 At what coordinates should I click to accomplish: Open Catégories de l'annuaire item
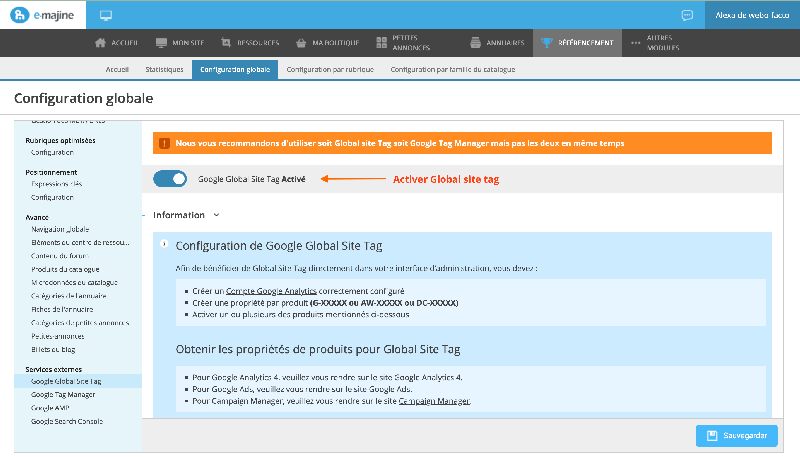pos(68,296)
